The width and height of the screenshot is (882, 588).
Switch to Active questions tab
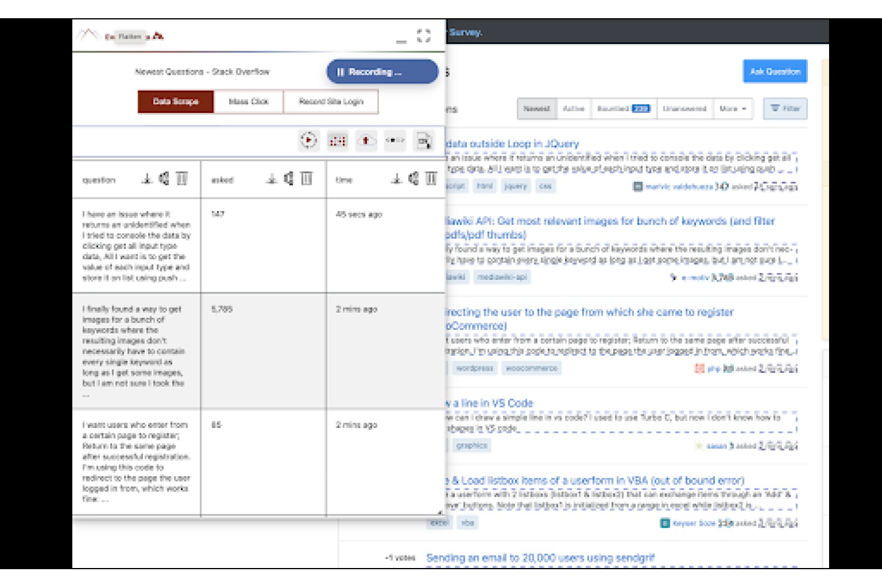click(573, 109)
